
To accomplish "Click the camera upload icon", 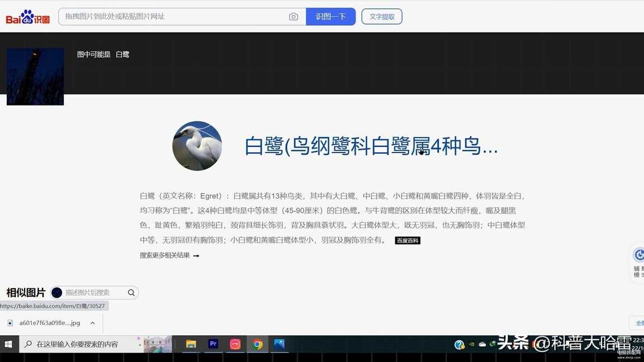I will [293, 17].
